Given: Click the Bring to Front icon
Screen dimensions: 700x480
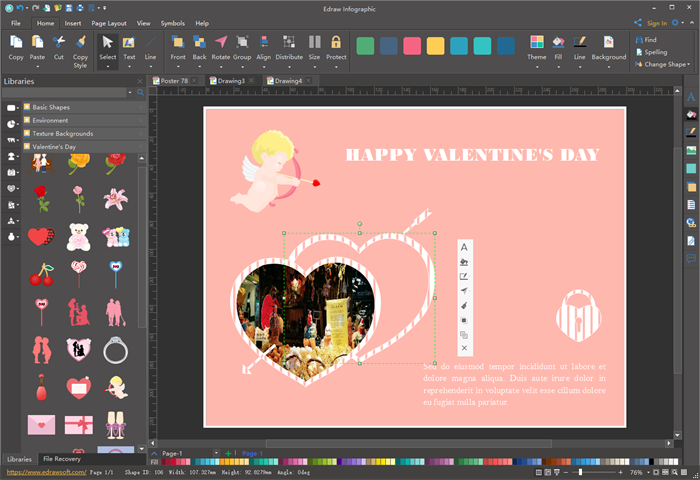Looking at the screenshot, I should pos(177,43).
